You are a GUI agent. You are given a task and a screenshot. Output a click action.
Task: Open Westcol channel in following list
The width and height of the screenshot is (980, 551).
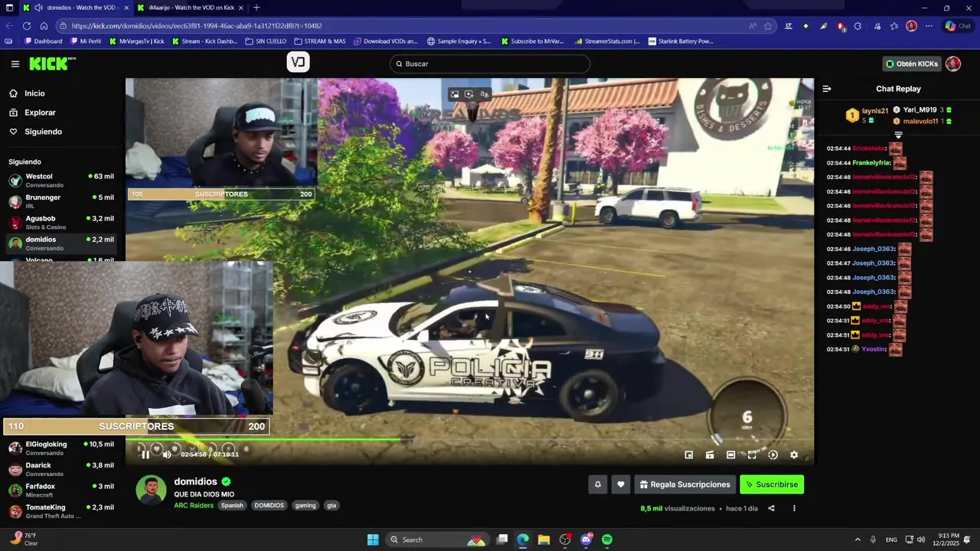pyautogui.click(x=61, y=181)
